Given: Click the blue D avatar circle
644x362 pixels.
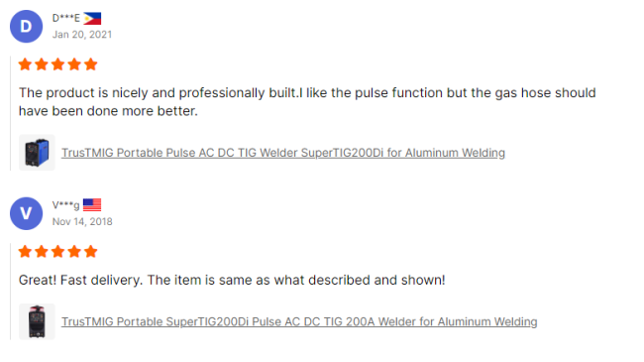Looking at the screenshot, I should [x=27, y=27].
